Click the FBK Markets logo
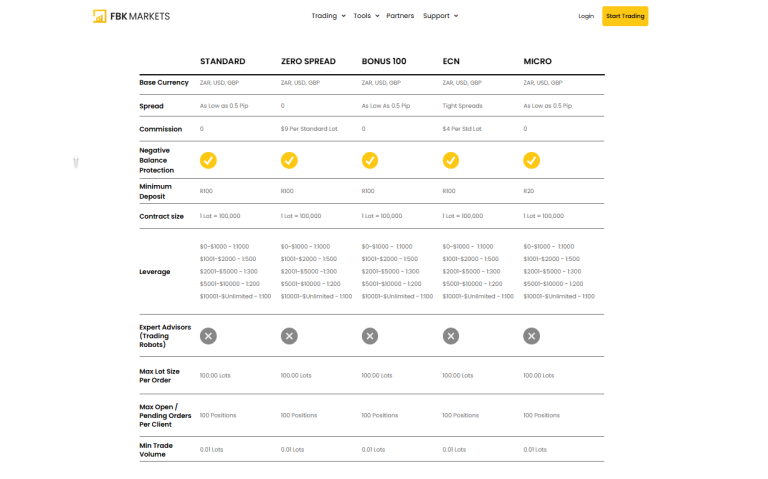This screenshot has width=768, height=479. pyautogui.click(x=131, y=16)
